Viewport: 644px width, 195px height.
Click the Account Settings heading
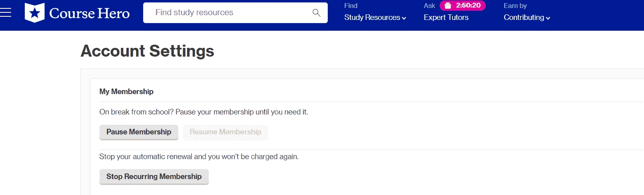[148, 51]
